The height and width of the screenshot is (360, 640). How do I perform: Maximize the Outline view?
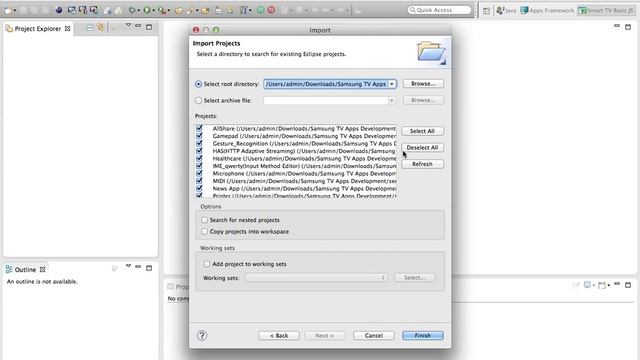tap(149, 268)
